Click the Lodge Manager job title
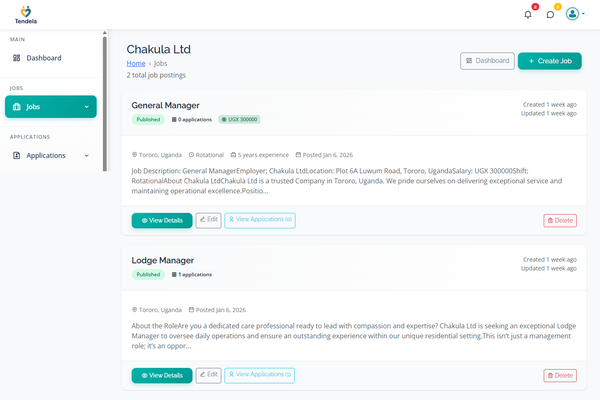 pos(163,260)
